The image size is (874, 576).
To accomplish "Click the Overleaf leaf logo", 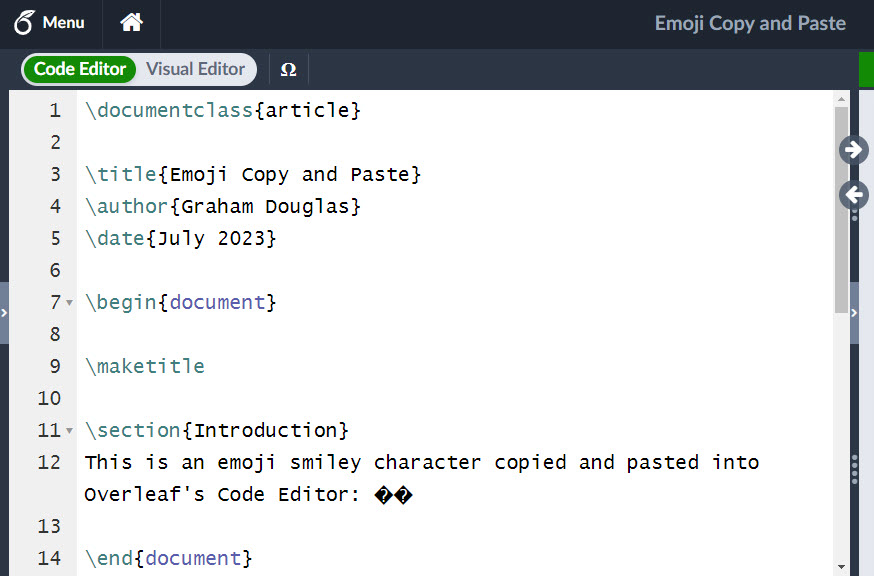I will click(x=24, y=22).
